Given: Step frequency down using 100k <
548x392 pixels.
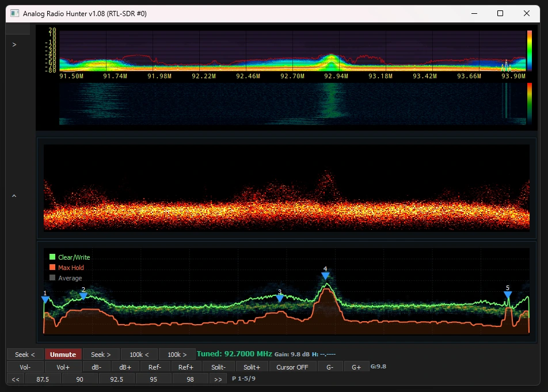Looking at the screenshot, I should coord(138,354).
